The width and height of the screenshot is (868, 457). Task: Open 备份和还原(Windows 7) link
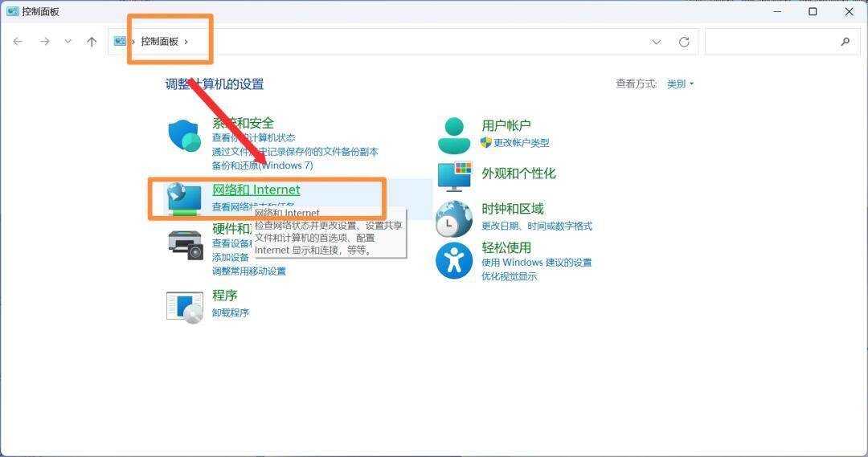click(262, 165)
